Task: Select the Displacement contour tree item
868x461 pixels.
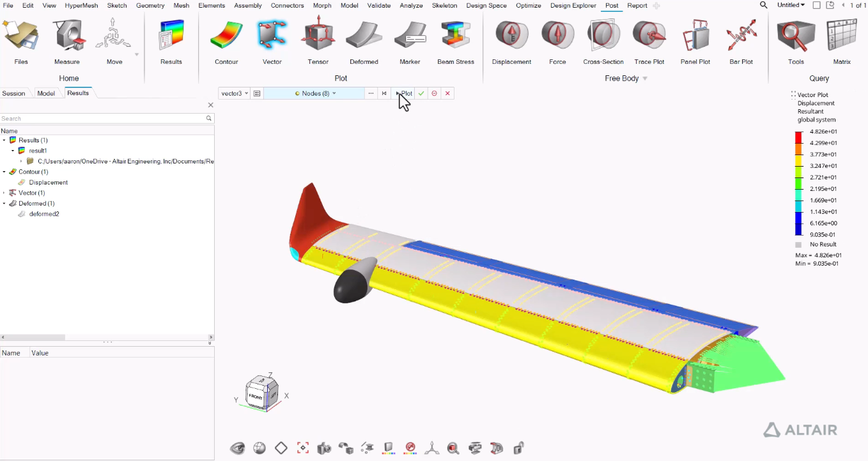Action: [x=48, y=183]
